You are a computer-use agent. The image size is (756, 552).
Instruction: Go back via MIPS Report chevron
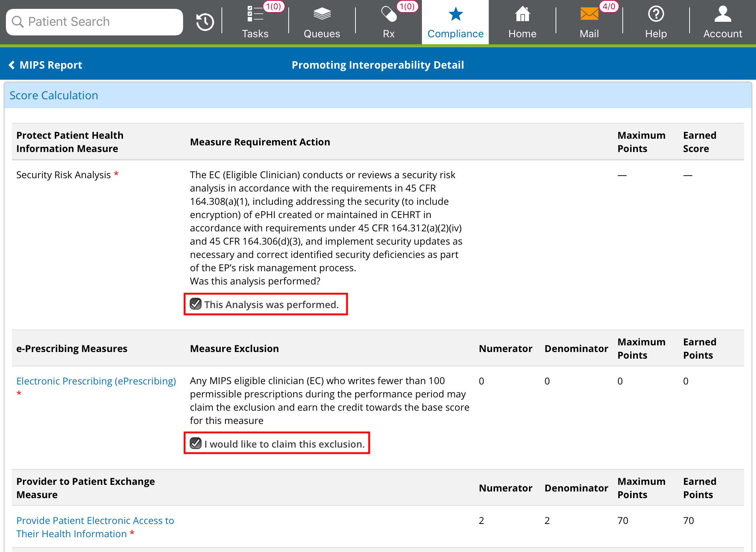[x=12, y=65]
